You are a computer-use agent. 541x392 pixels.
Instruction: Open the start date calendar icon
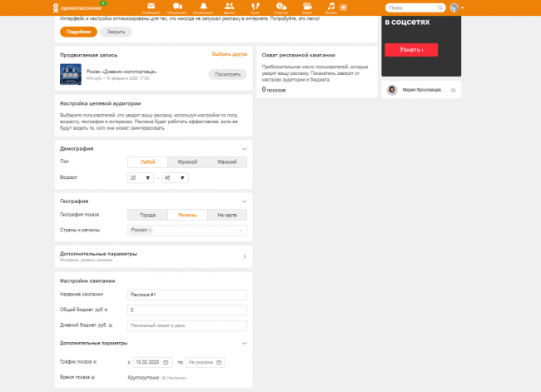tap(166, 362)
